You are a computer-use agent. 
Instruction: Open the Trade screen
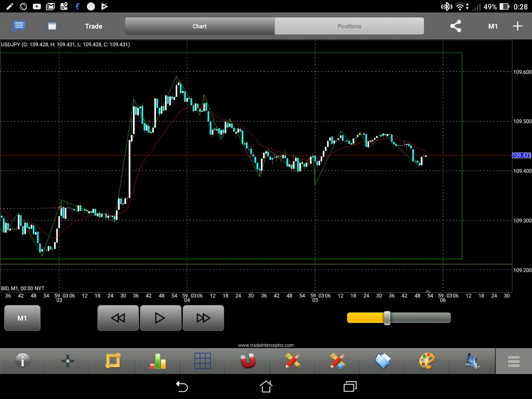(94, 26)
